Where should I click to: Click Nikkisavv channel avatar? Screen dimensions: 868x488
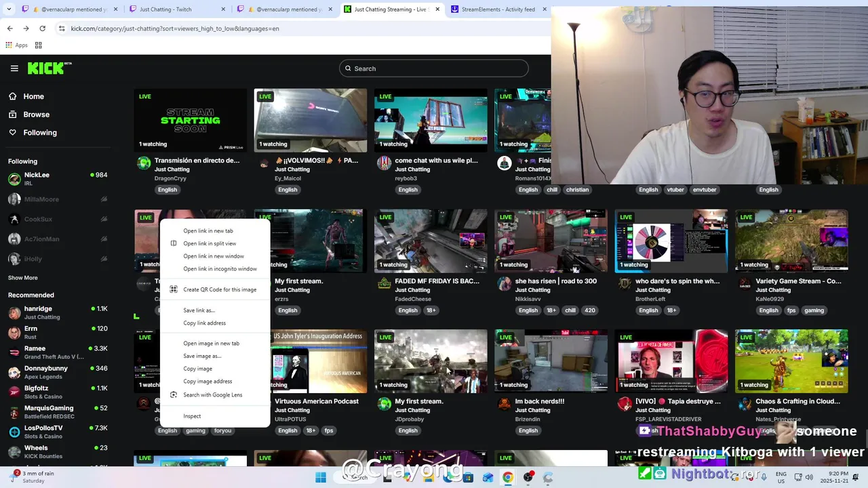tap(504, 283)
